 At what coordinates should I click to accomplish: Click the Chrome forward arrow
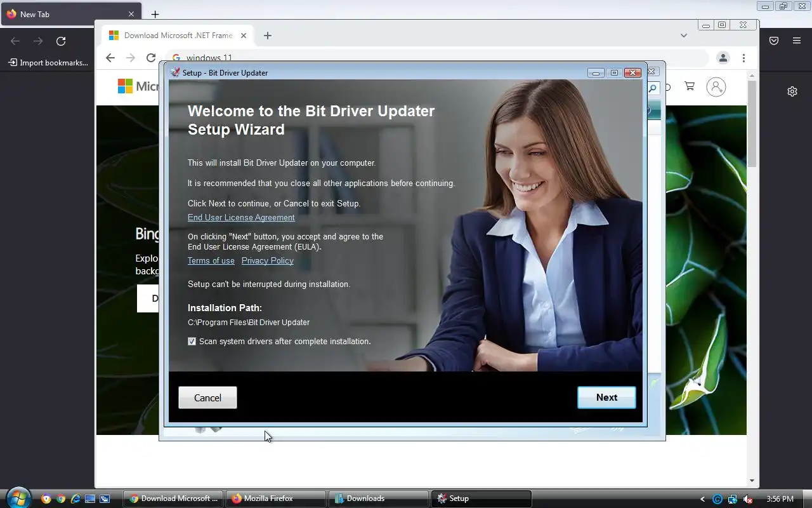point(131,58)
